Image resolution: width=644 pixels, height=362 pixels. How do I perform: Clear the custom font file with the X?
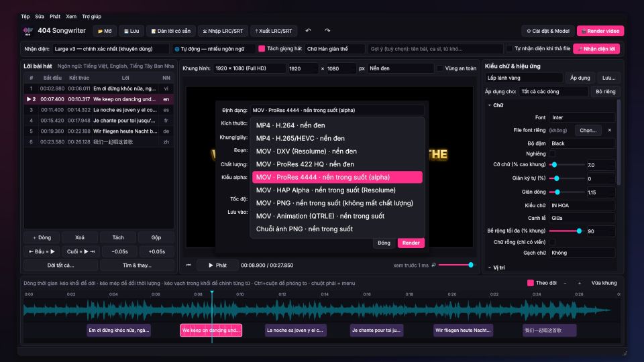(610, 130)
